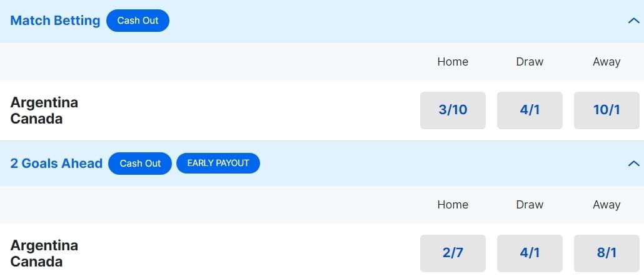Viewport: 644px width, 279px height.
Task: Click Cash Out badge beside 2 Goals Ahead
Action: (x=140, y=164)
